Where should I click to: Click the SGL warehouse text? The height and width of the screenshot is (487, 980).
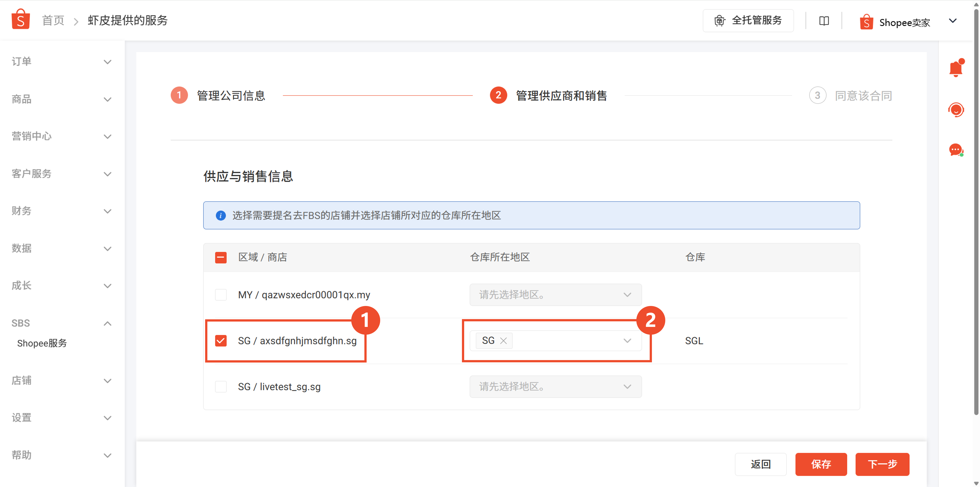coord(694,340)
